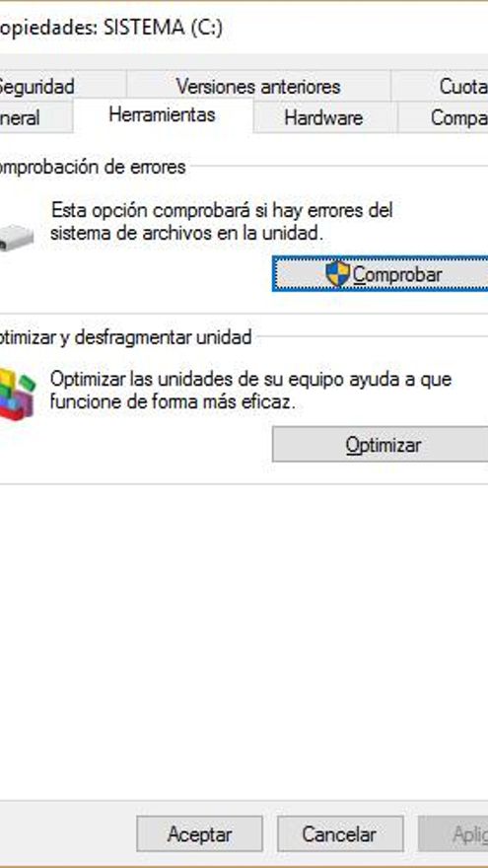Click the Optimizar y desfragmentar unidad heading

(125, 337)
